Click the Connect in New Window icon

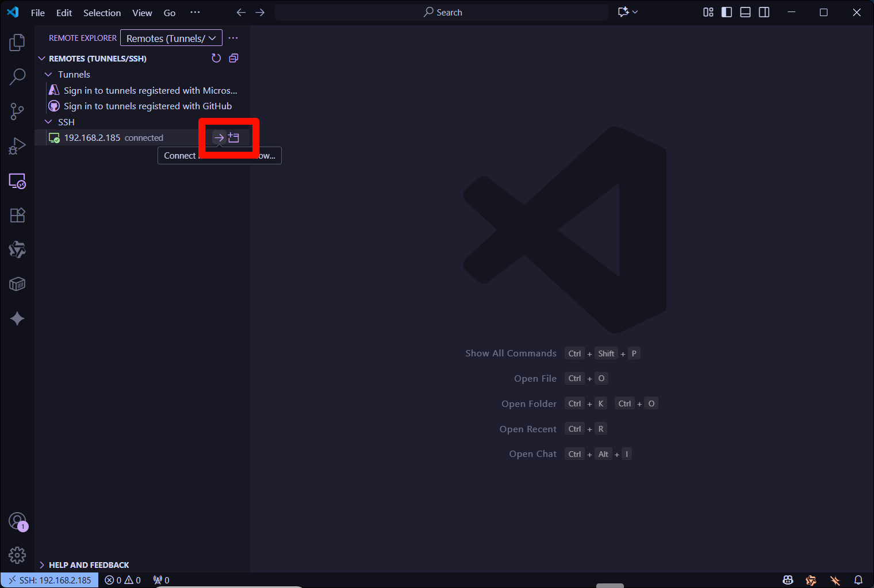233,138
